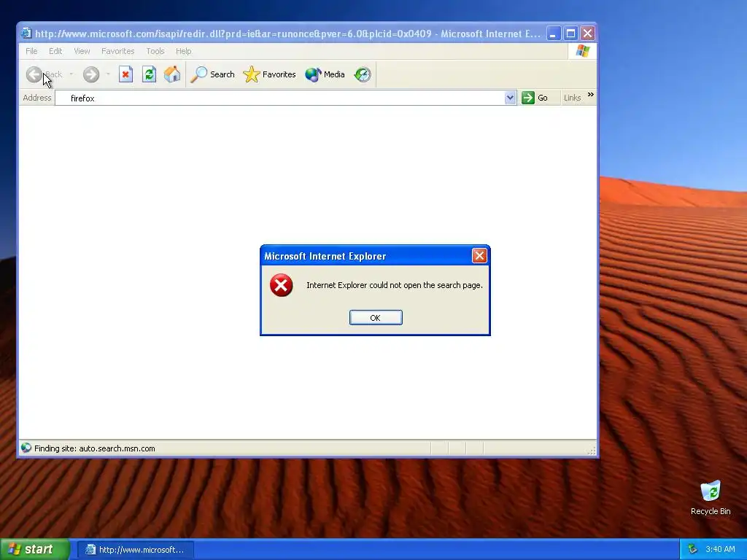Click the Go button
This screenshot has height=560, width=747.
click(535, 98)
